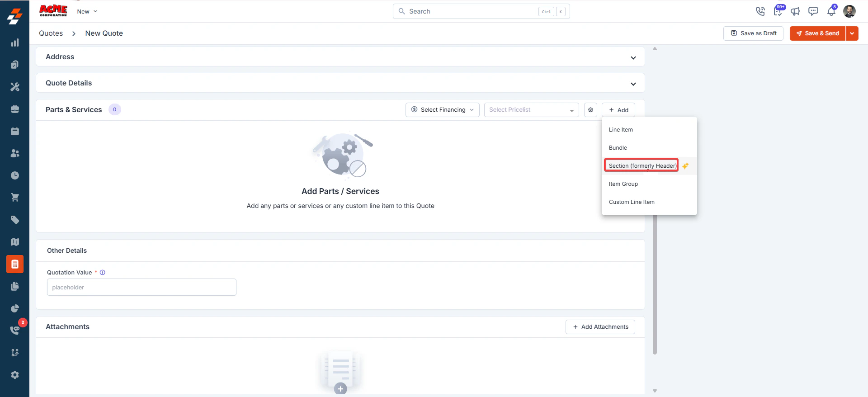868x397 pixels.
Task: Choose Line Item from Add menu
Action: point(649,130)
